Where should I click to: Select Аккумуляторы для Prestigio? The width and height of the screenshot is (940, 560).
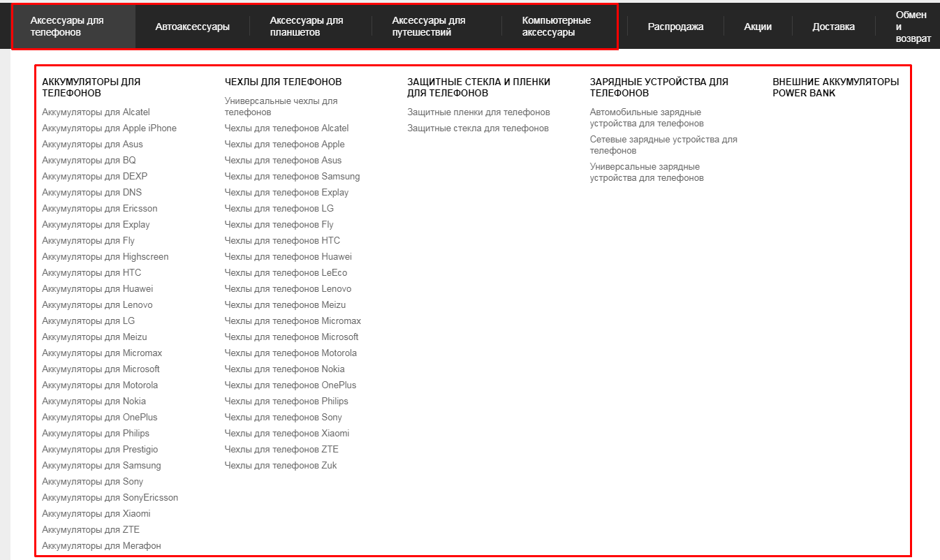coord(100,449)
